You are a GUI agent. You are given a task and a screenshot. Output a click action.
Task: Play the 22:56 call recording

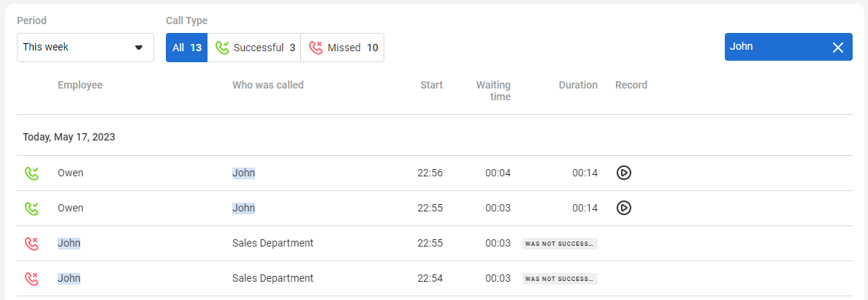coord(623,173)
